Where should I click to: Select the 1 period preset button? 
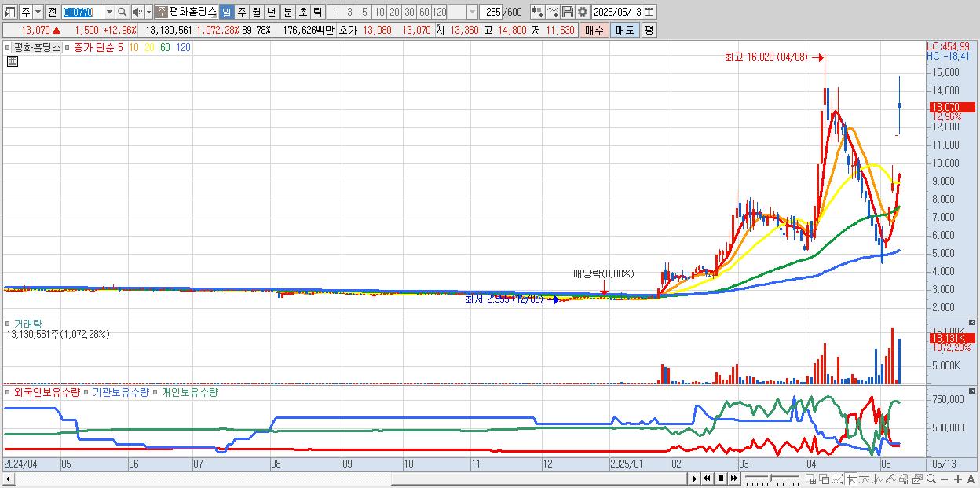click(x=335, y=12)
